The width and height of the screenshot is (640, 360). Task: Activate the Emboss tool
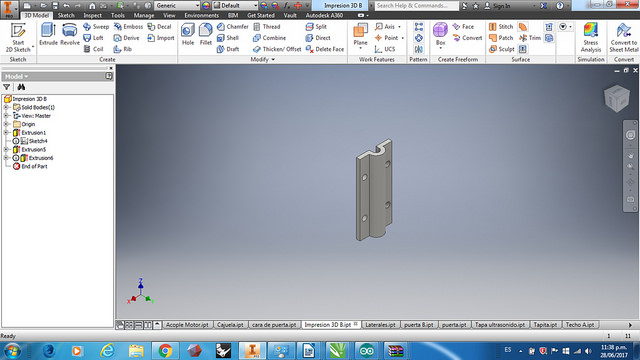point(128,27)
